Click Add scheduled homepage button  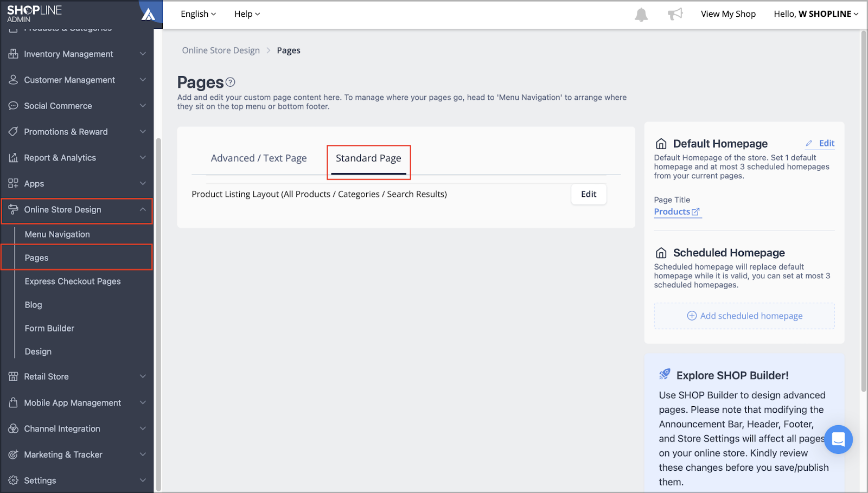744,316
